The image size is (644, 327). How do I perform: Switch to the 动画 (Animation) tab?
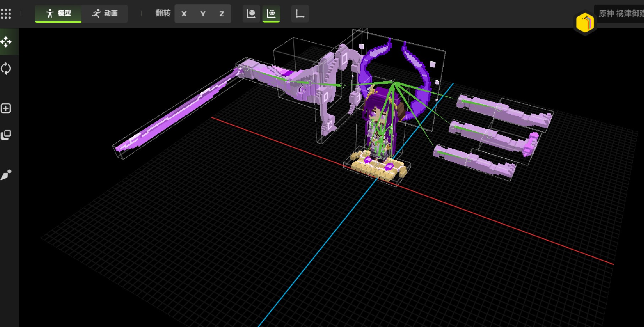pyautogui.click(x=105, y=13)
